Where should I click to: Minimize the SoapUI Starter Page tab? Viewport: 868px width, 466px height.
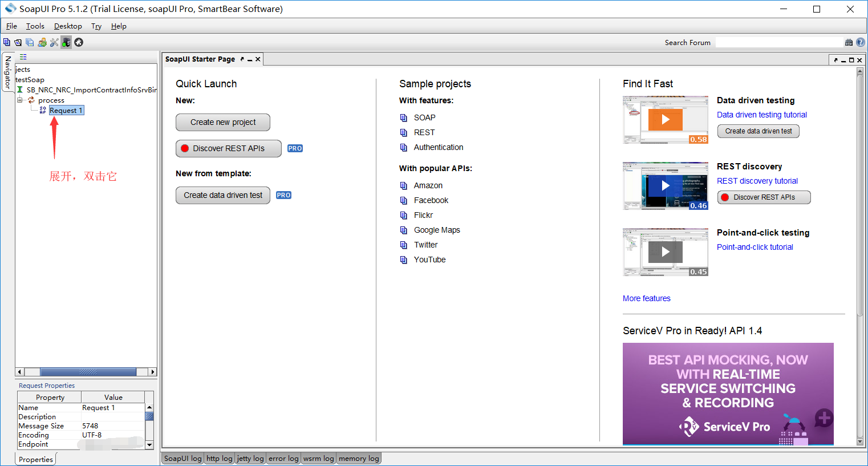click(x=250, y=59)
